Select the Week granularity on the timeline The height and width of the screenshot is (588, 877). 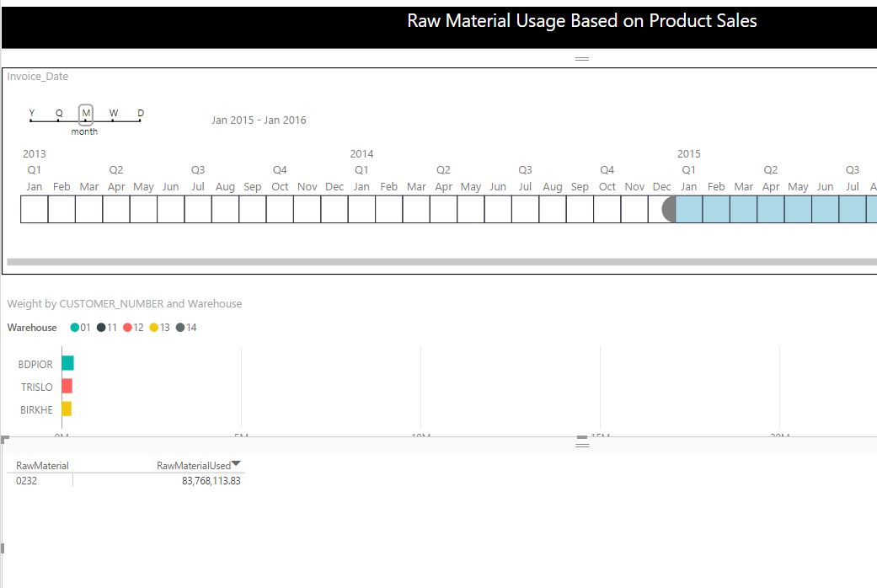coord(114,114)
